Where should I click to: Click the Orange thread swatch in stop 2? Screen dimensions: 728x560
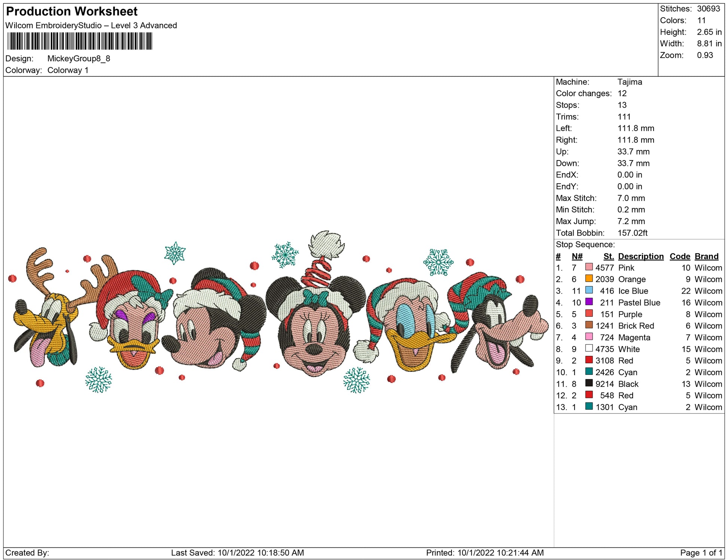coord(589,279)
